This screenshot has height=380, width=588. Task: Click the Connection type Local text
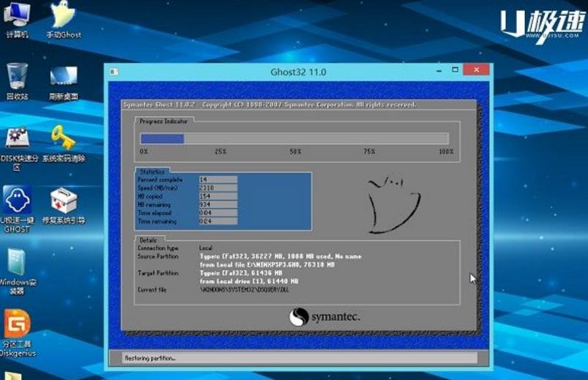[x=206, y=248]
